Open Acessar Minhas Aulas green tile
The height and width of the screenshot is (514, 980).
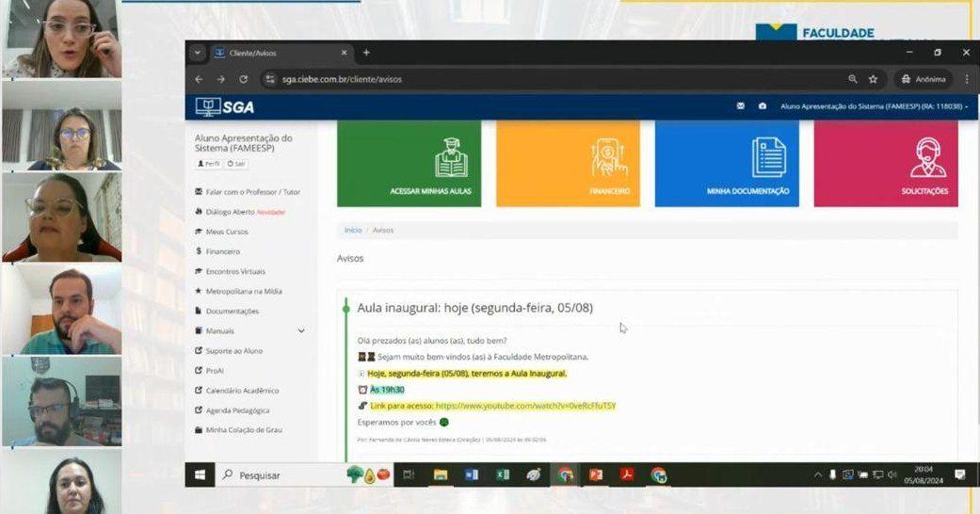click(x=409, y=163)
